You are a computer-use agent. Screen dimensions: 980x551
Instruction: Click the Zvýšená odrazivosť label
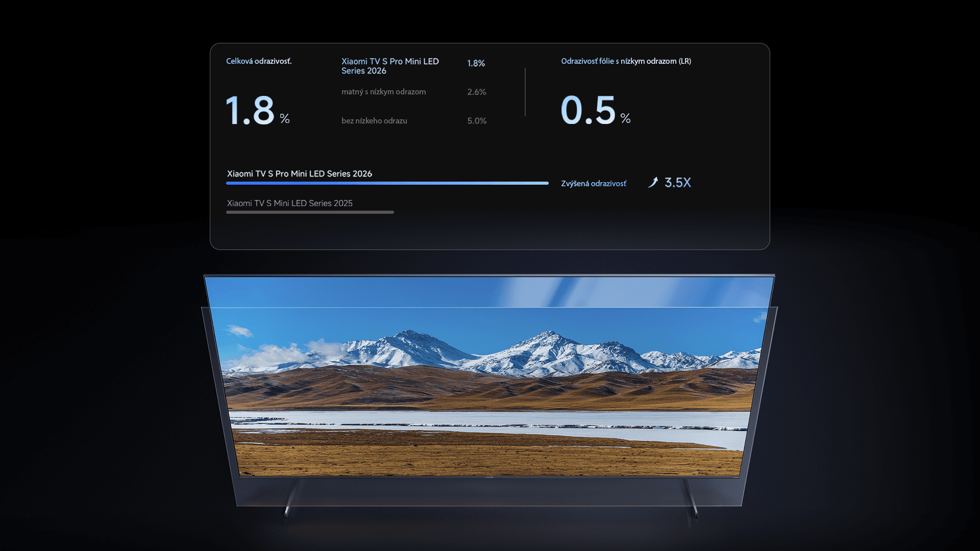click(593, 184)
